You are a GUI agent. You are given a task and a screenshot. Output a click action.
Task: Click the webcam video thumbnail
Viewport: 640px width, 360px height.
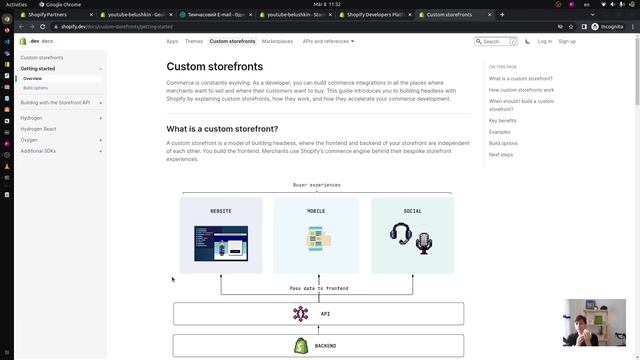point(594,323)
